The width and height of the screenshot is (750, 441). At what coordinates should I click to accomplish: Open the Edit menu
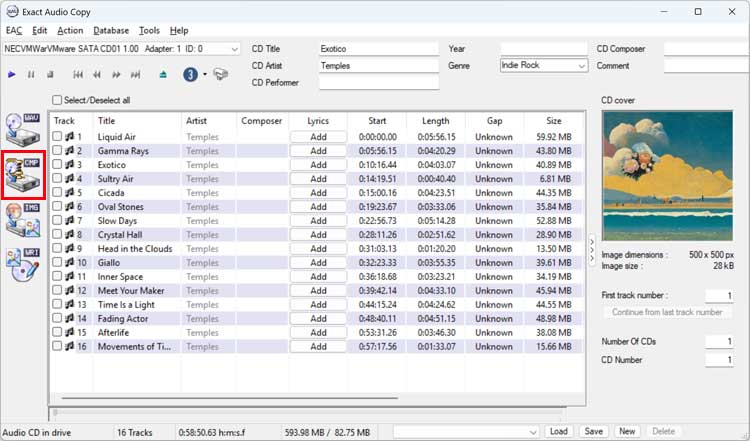[x=40, y=30]
